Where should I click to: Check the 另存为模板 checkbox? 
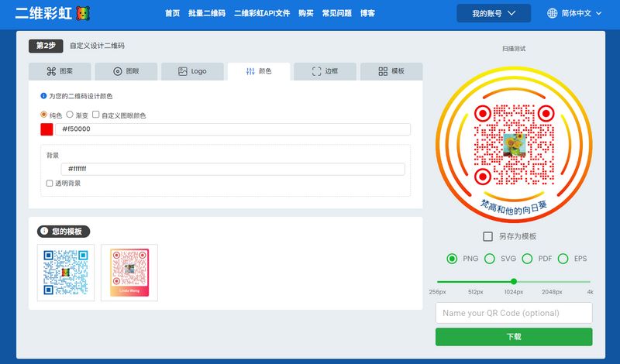(488, 236)
